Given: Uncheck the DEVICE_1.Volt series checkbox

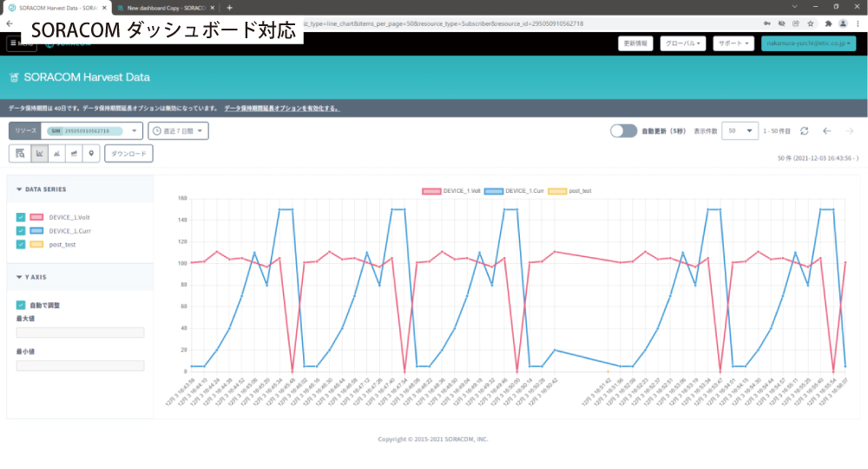Looking at the screenshot, I should point(21,217).
